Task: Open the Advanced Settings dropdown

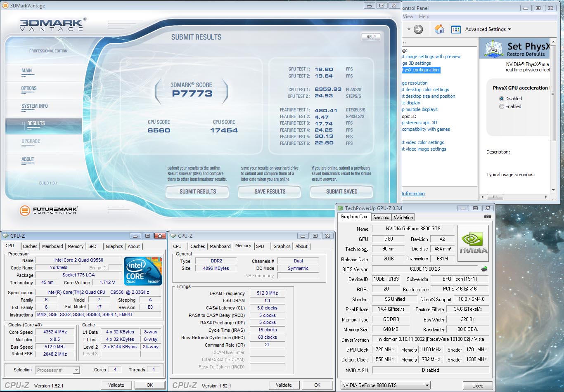Action: (488, 29)
